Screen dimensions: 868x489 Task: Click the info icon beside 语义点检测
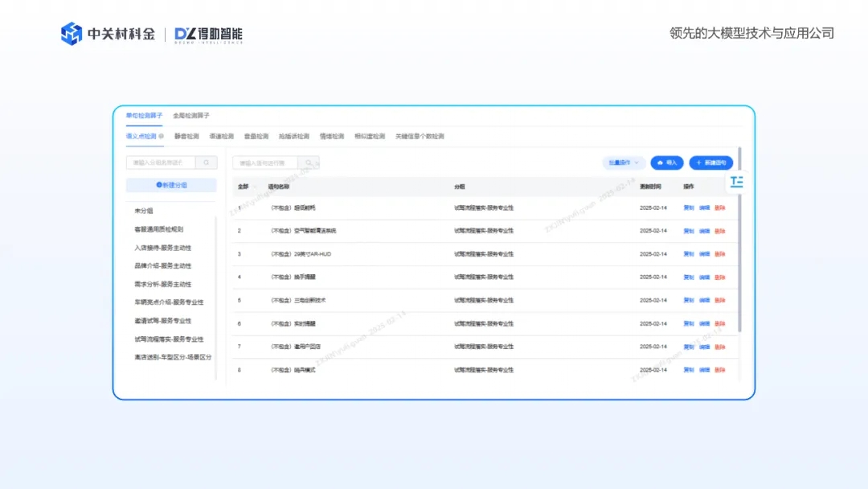pos(162,137)
